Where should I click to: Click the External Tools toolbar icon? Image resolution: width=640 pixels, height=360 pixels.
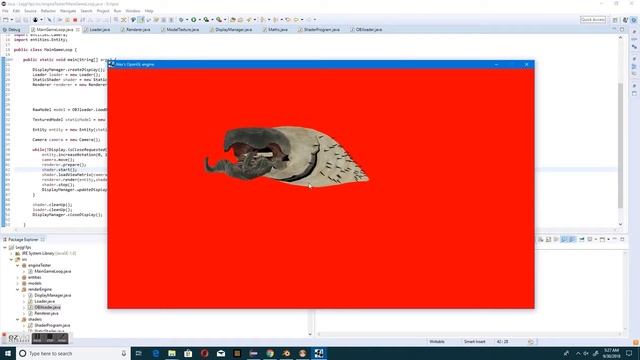pos(219,20)
